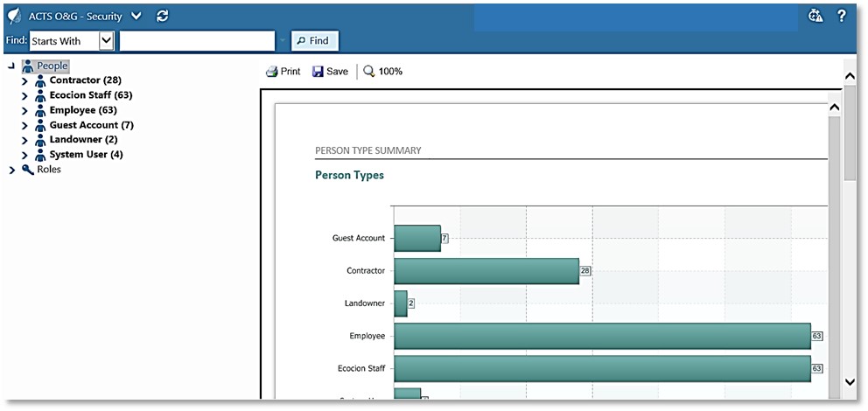The height and width of the screenshot is (411, 868).
Task: Click the outer scrollbar up arrow
Action: [x=850, y=76]
